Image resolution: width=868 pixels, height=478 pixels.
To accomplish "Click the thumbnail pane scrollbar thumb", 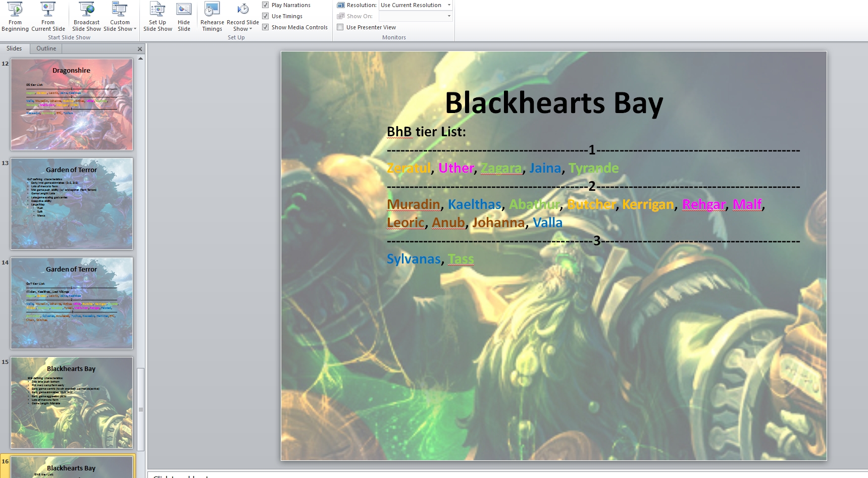I will point(141,409).
